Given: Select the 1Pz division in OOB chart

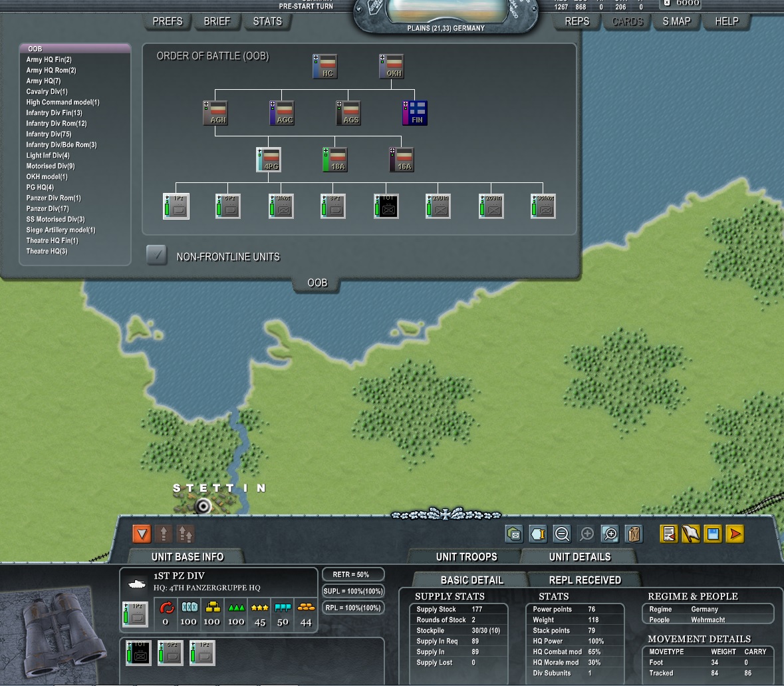Looking at the screenshot, I should tap(176, 206).
